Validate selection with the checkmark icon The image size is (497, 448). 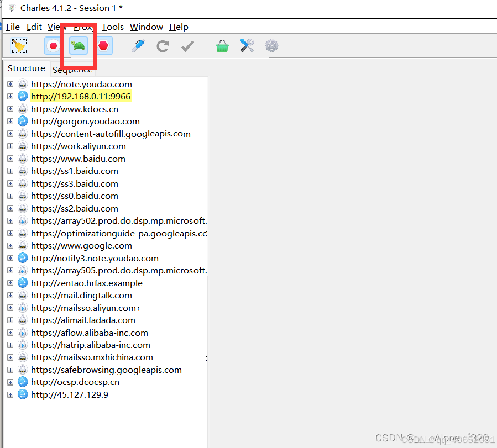tap(187, 46)
